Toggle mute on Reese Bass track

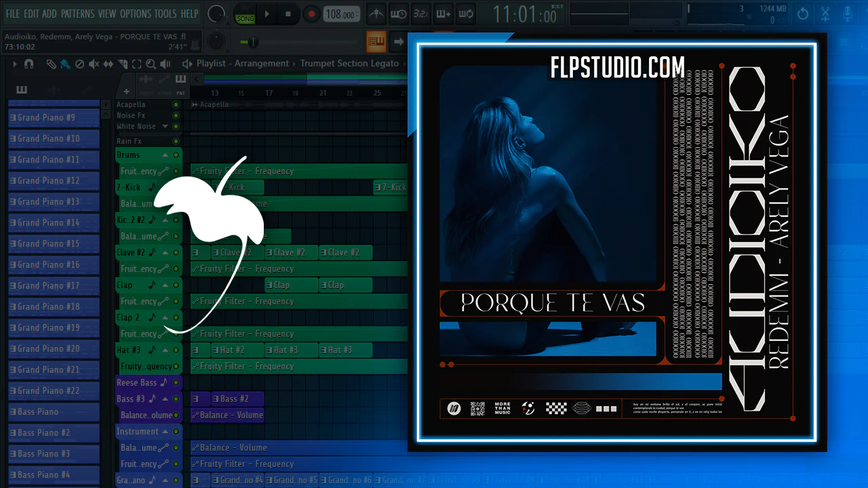click(x=176, y=382)
